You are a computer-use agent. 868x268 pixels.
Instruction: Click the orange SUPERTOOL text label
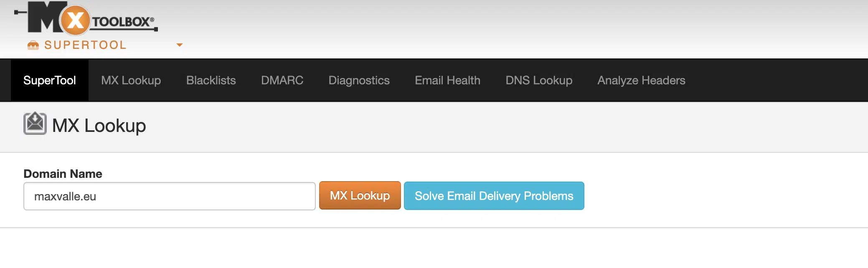[85, 45]
